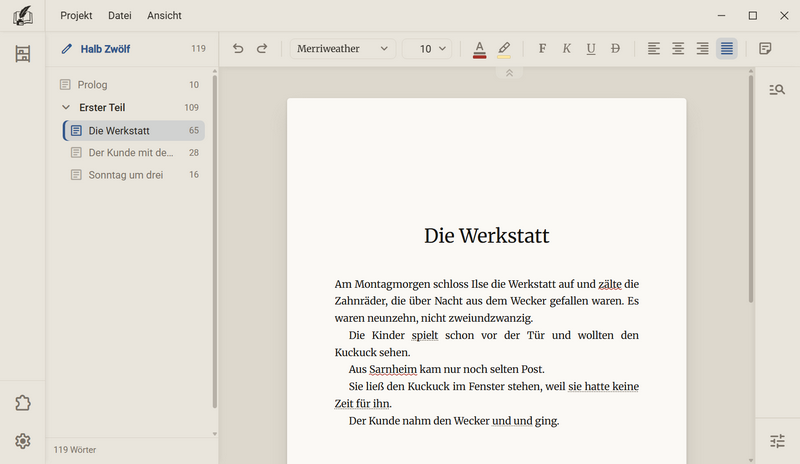Viewport: 800px width, 464px height.
Task: Apply the red text color
Action: pos(480,49)
